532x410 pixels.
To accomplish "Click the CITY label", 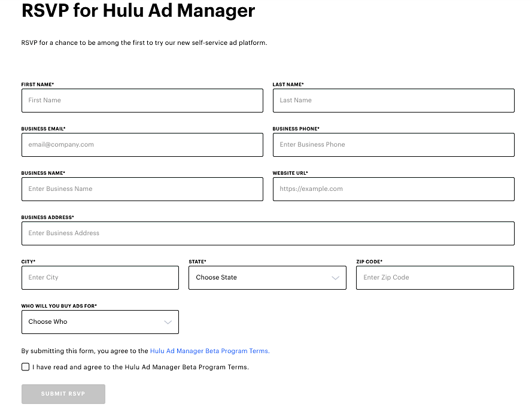I will (28, 262).
